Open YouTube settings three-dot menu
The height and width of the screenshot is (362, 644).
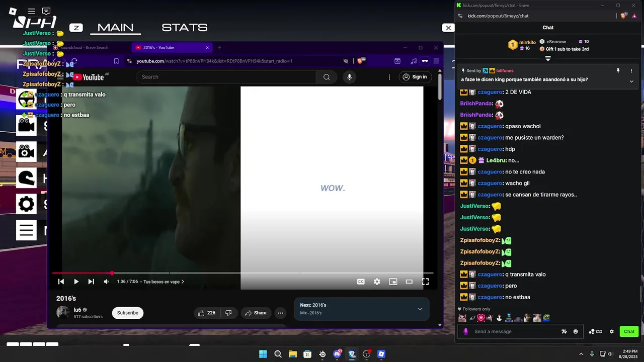[389, 77]
